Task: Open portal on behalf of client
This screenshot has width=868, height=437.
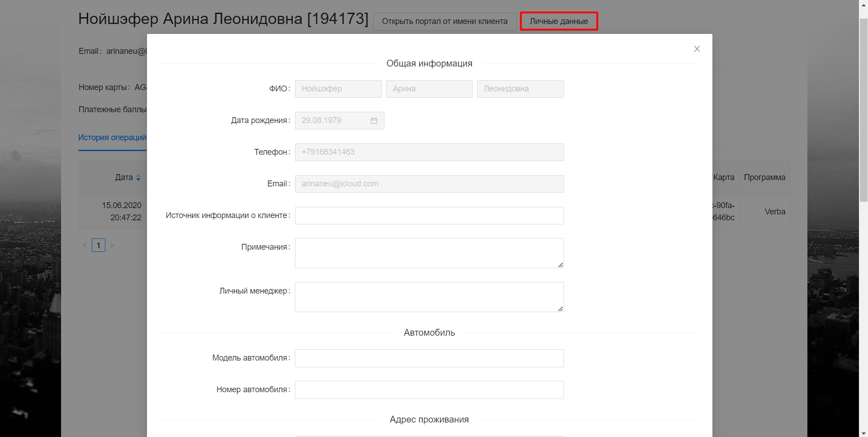Action: (x=444, y=21)
